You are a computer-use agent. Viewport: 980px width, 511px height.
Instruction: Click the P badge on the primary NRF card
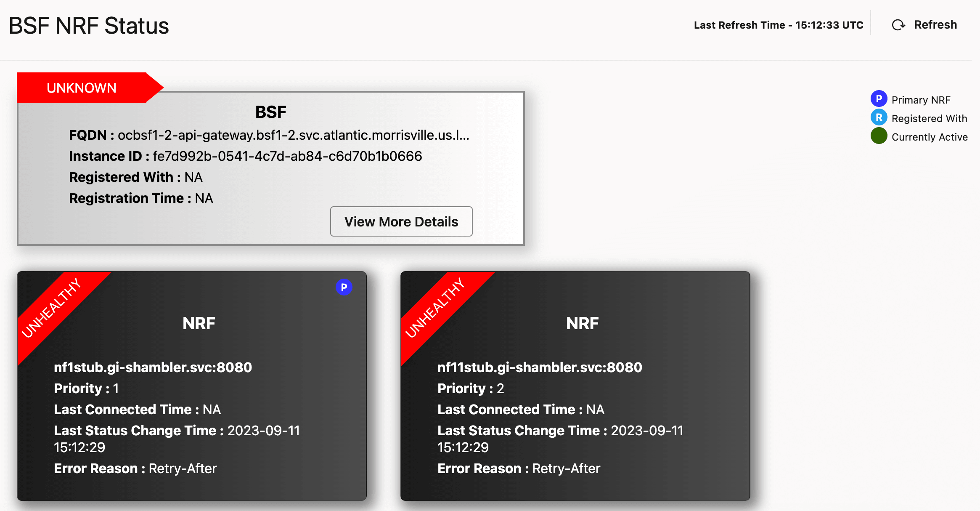tap(344, 287)
